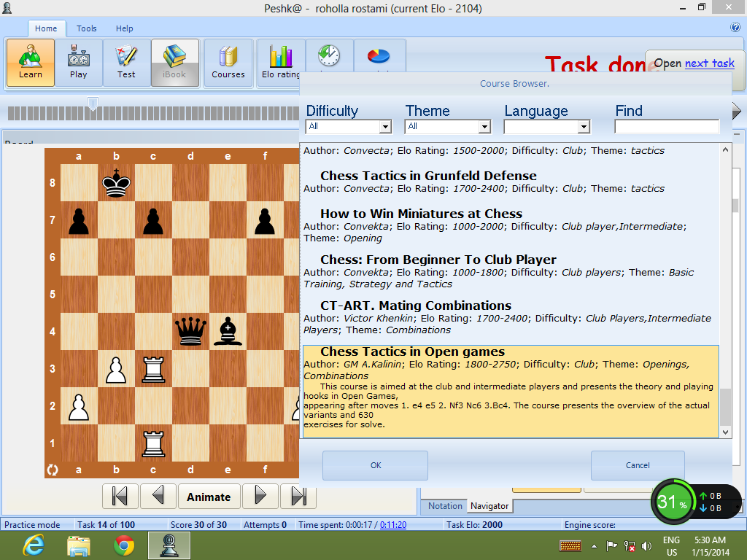Viewport: 747px width, 560px height.
Task: Click the course list scroll-up arrow
Action: 725,149
